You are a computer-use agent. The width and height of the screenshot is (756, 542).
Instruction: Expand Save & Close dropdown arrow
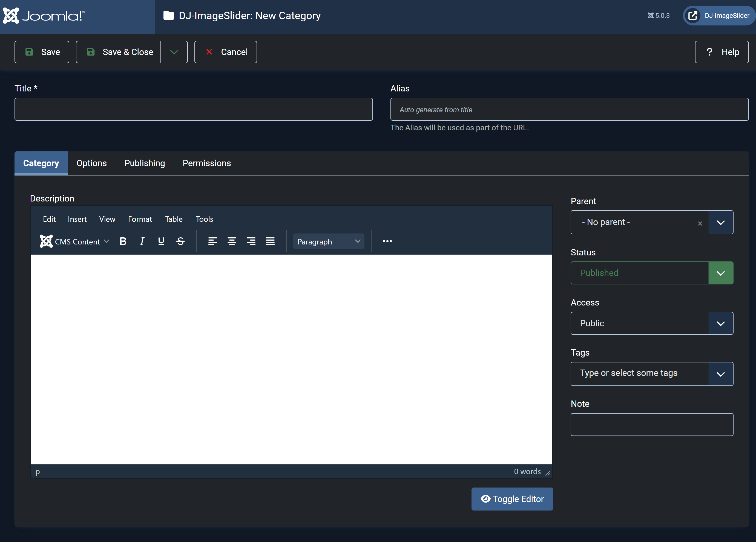(x=174, y=52)
